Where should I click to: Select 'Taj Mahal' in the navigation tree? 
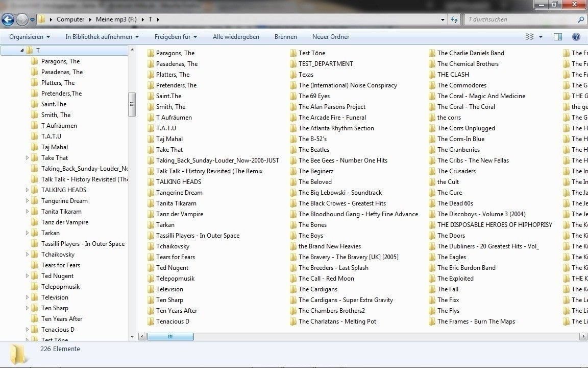point(55,147)
